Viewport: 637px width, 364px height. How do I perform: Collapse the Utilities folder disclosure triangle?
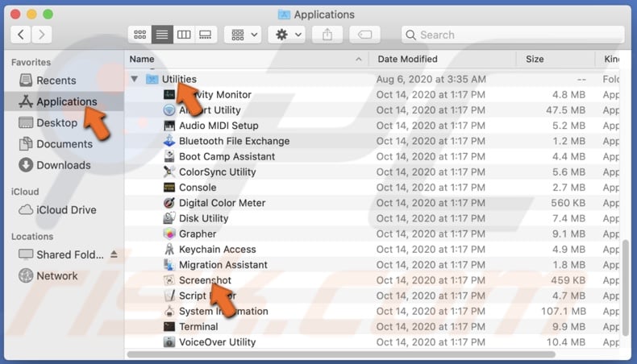tap(134, 79)
